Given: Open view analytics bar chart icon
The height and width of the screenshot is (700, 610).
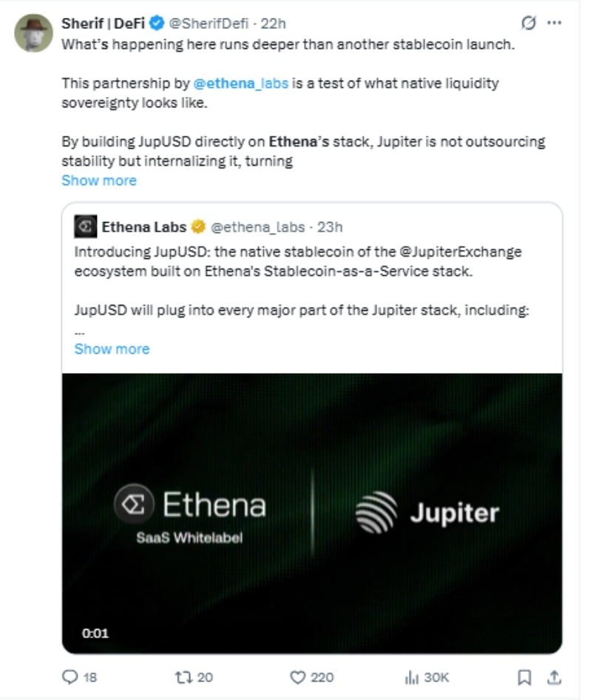Looking at the screenshot, I should (x=411, y=677).
